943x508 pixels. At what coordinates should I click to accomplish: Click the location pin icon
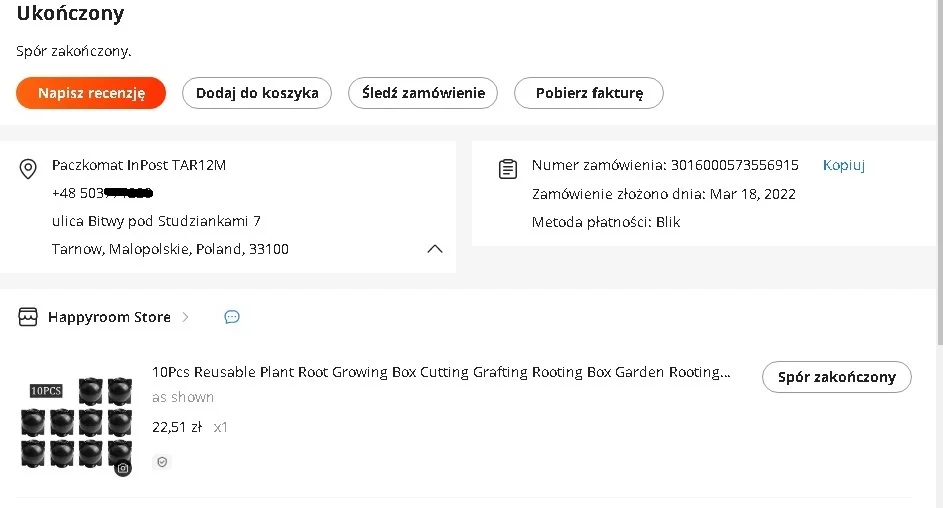point(29,168)
